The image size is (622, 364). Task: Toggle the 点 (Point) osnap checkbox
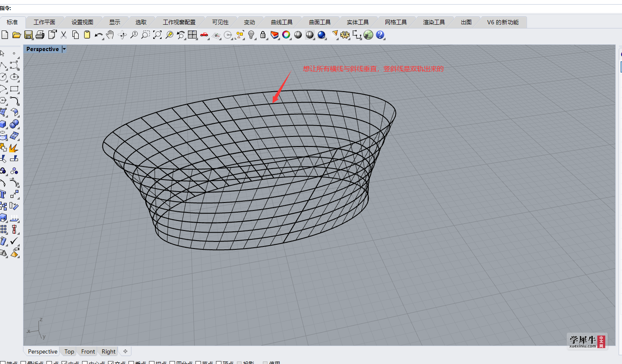coord(49,362)
